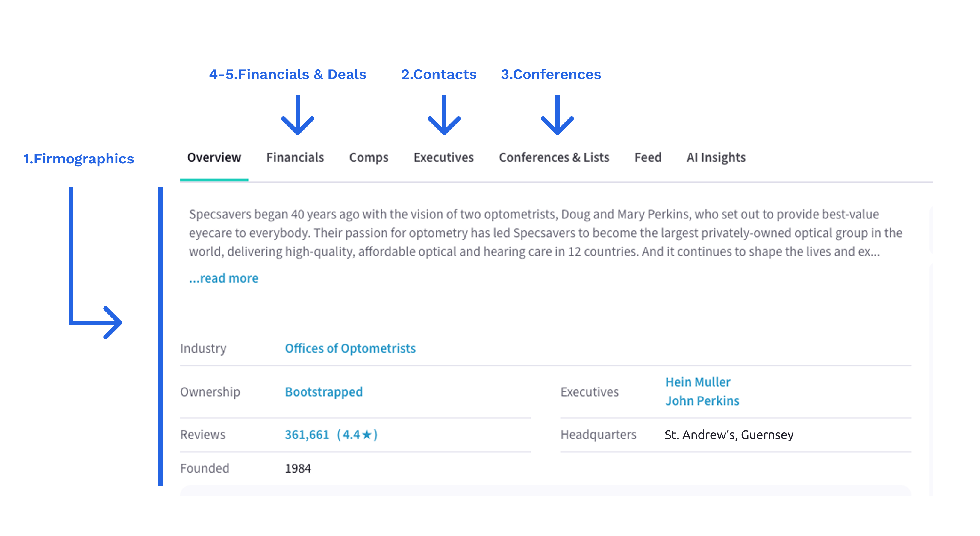The image size is (980, 536).
Task: Switch to the Overview tab
Action: pyautogui.click(x=214, y=157)
